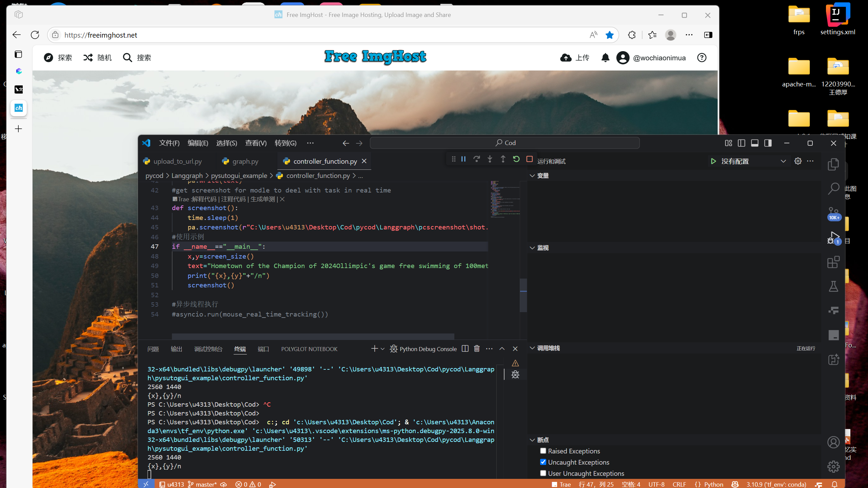Collapse the 断点 section
Viewport: 868px width, 488px height.
(x=532, y=440)
